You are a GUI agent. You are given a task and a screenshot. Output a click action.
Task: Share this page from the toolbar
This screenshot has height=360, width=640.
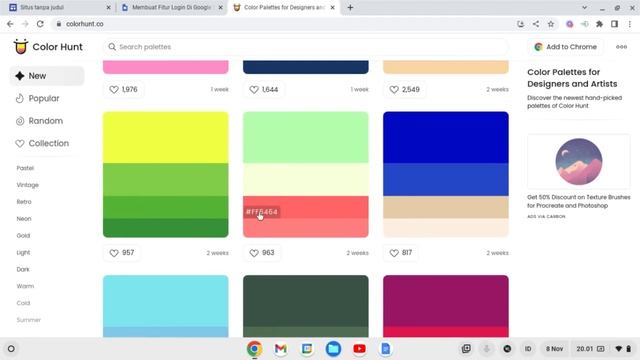536,24
